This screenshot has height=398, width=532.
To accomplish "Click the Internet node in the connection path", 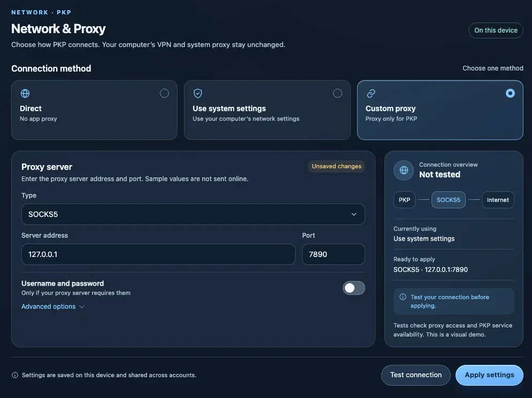I will click(x=498, y=200).
